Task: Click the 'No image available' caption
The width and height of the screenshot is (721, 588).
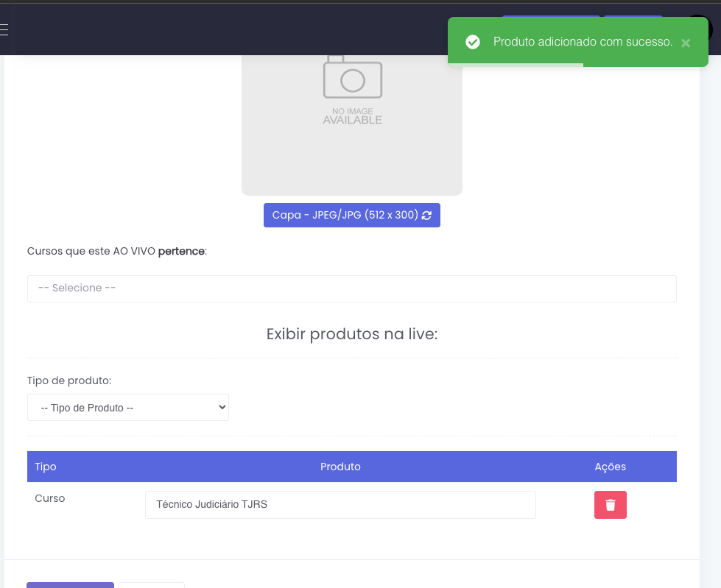Action: click(x=352, y=116)
